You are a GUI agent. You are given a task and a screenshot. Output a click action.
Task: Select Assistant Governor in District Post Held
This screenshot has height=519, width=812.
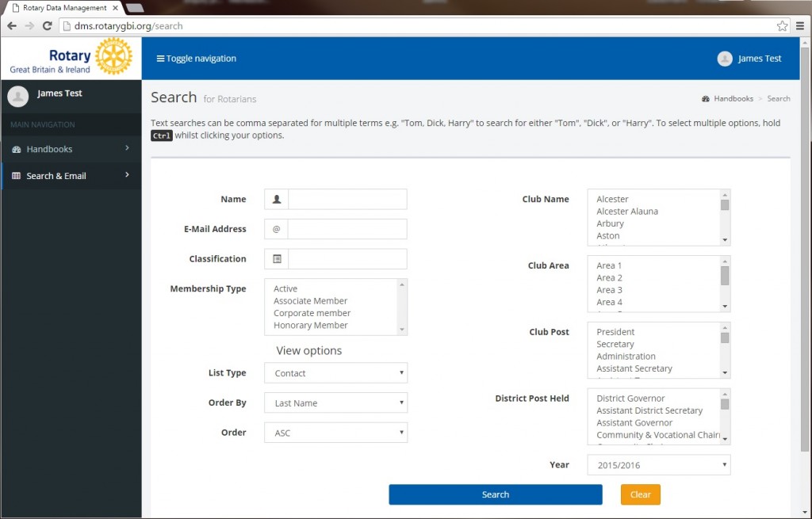pyautogui.click(x=634, y=423)
